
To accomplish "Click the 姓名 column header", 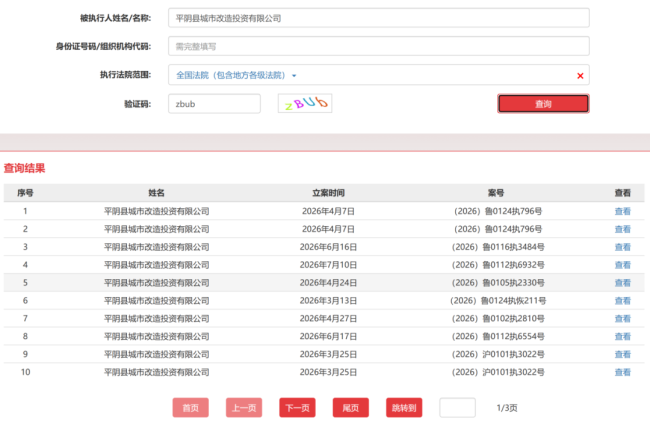I will point(156,193).
